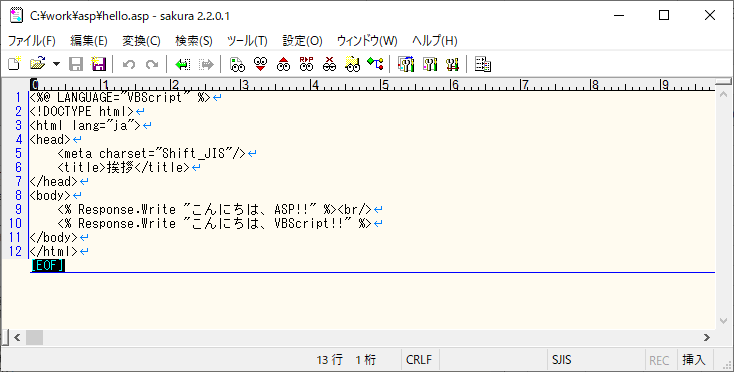The image size is (734, 372).
Task: Toggle the 挿入 insert mode indicator
Action: pos(694,360)
